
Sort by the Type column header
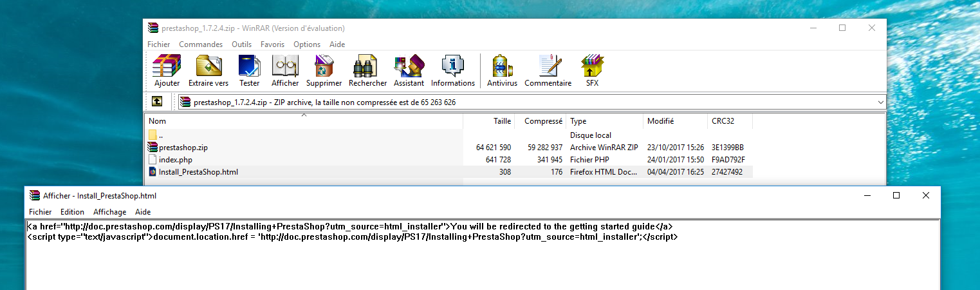[x=606, y=121]
